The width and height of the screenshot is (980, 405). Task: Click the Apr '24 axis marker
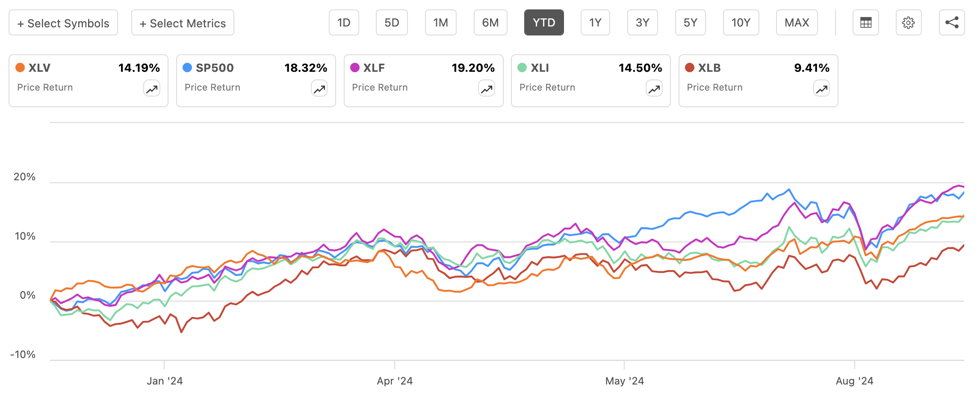(x=395, y=381)
